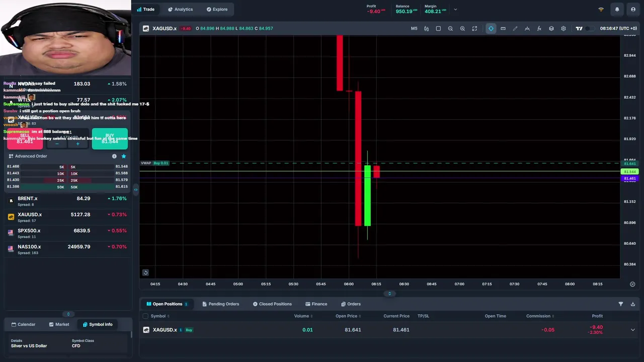
Task: Zoom in the chart with plus magnifier
Action: 462,29
